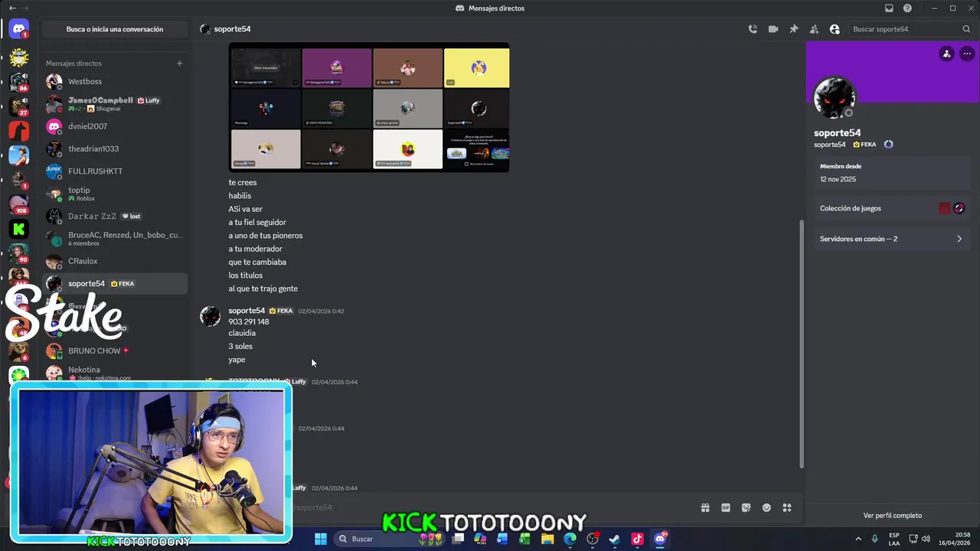
Task: Send friend request from profile panel
Action: pyautogui.click(x=947, y=54)
